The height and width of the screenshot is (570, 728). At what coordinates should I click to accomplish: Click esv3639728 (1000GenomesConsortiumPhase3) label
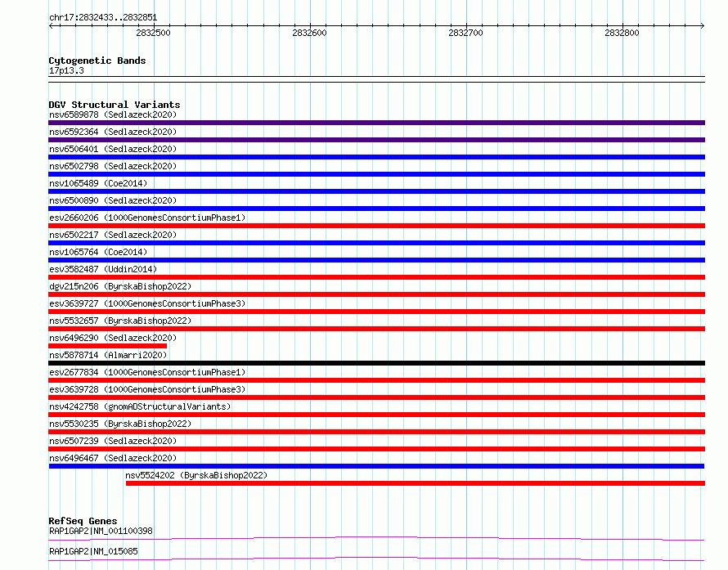coord(147,389)
